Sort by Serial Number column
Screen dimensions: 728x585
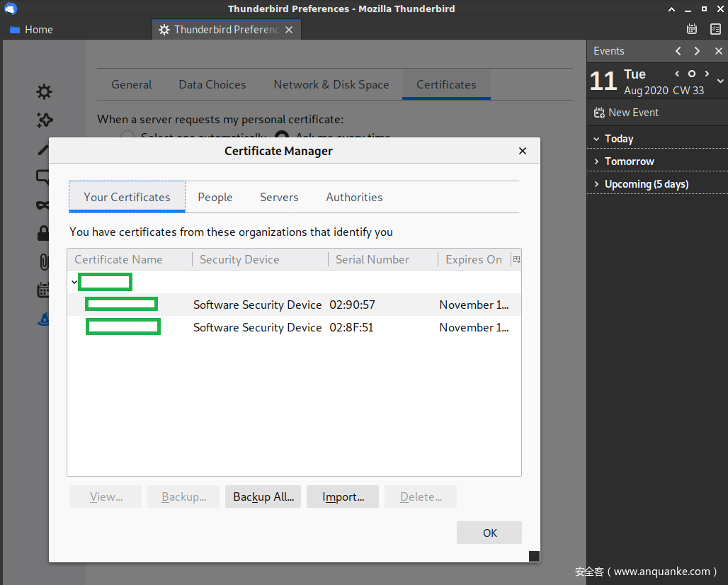(x=383, y=259)
